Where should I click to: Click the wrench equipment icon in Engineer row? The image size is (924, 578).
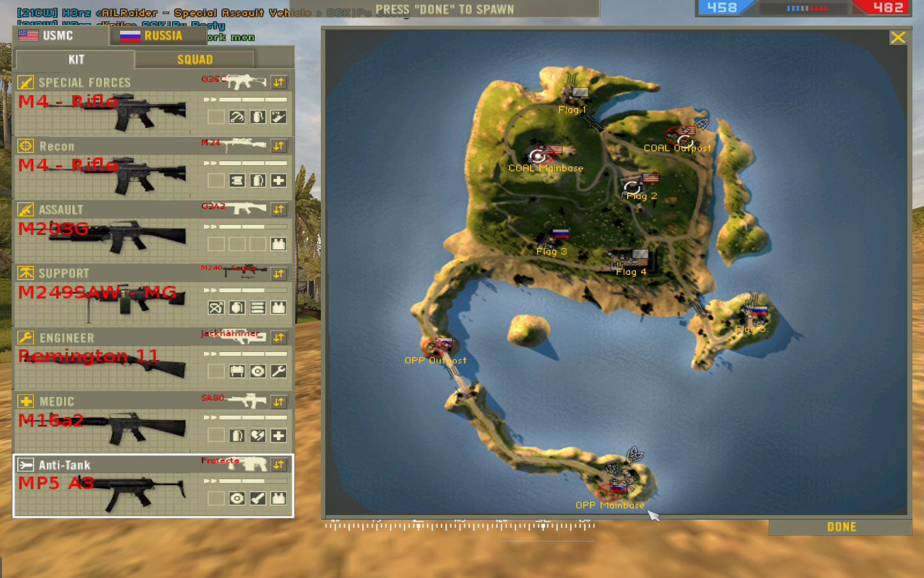tap(278, 371)
